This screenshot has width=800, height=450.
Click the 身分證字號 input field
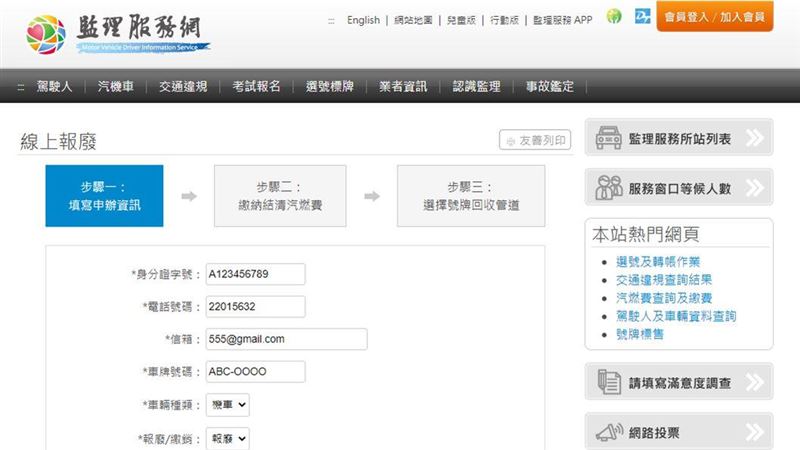pos(256,274)
